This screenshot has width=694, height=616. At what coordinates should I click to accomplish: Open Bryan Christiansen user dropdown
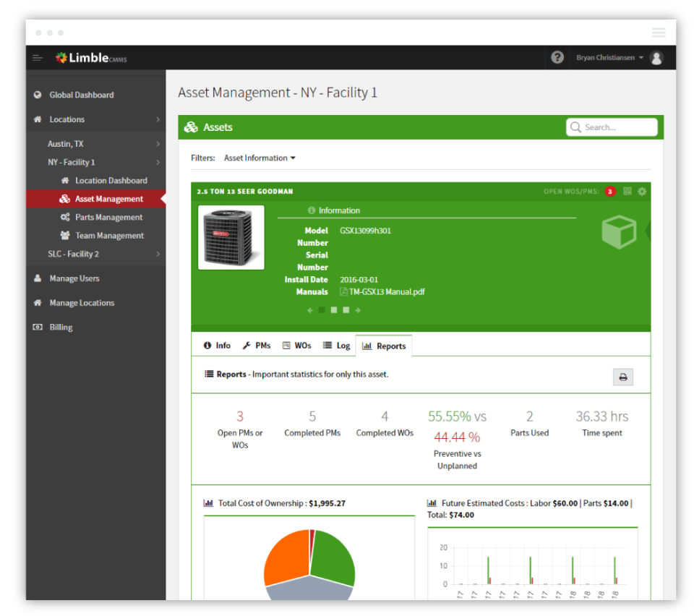tap(609, 58)
